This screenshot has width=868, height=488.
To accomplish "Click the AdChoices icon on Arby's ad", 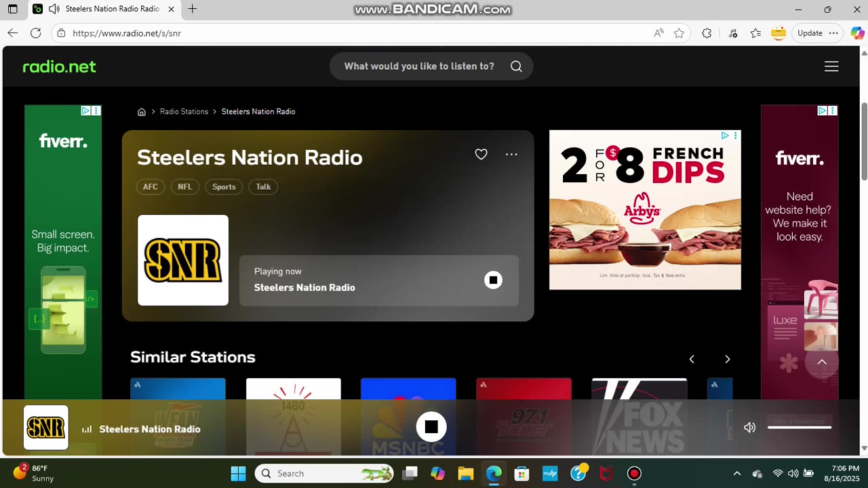I will [x=725, y=136].
